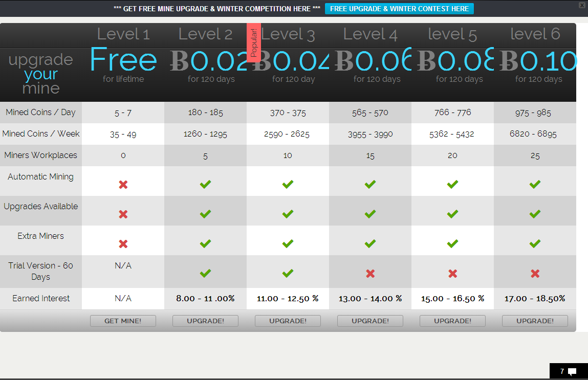Select the green check for Level 4 Extra Miners
The width and height of the screenshot is (588, 380).
coord(370,243)
